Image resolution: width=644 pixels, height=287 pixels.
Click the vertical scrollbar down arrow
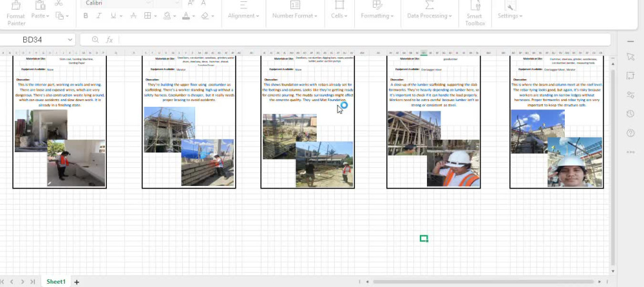click(x=613, y=271)
